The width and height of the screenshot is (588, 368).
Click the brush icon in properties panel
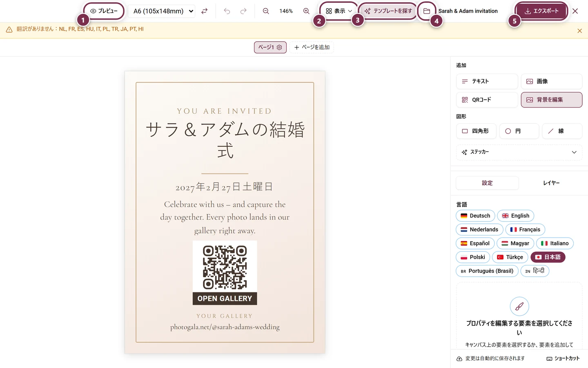519,307
